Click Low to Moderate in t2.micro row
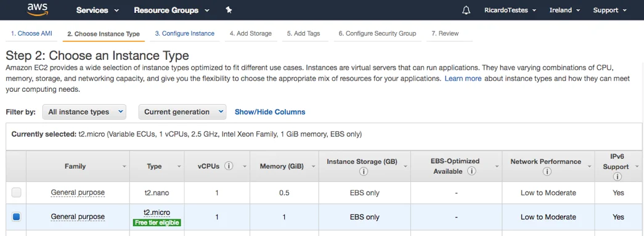 pos(548,217)
